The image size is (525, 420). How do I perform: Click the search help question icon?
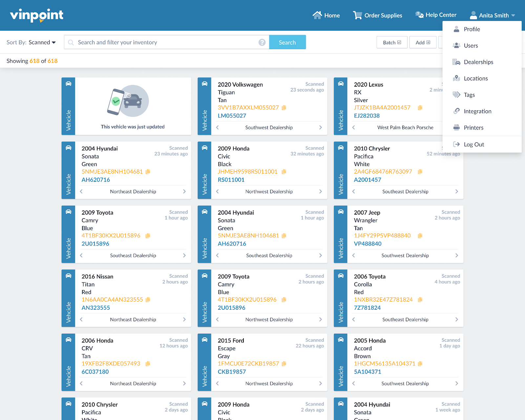coord(262,42)
